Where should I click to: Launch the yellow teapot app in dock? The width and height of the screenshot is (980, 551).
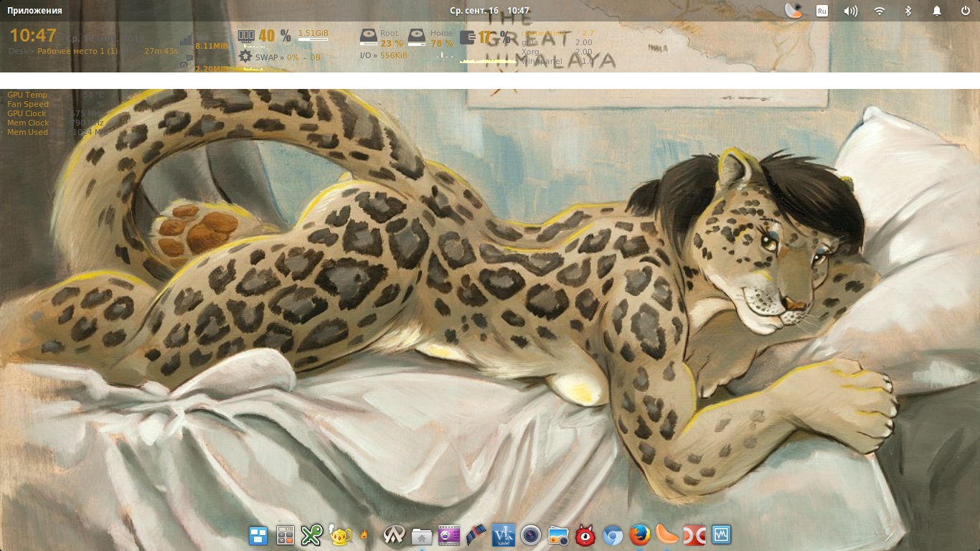tap(339, 535)
